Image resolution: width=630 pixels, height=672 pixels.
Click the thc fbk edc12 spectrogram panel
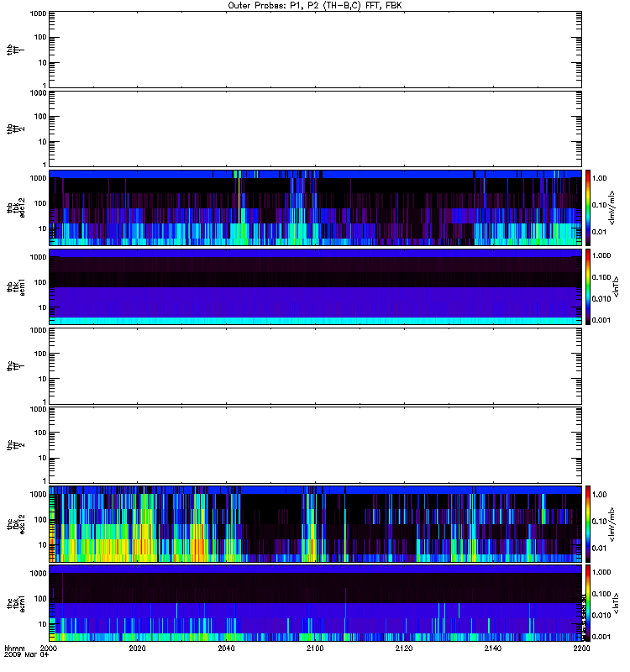[315, 524]
